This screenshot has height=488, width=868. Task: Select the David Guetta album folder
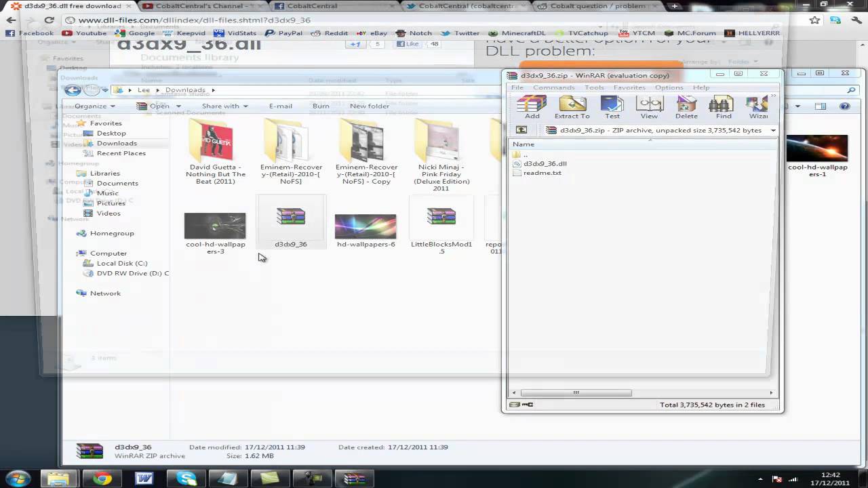coord(216,150)
